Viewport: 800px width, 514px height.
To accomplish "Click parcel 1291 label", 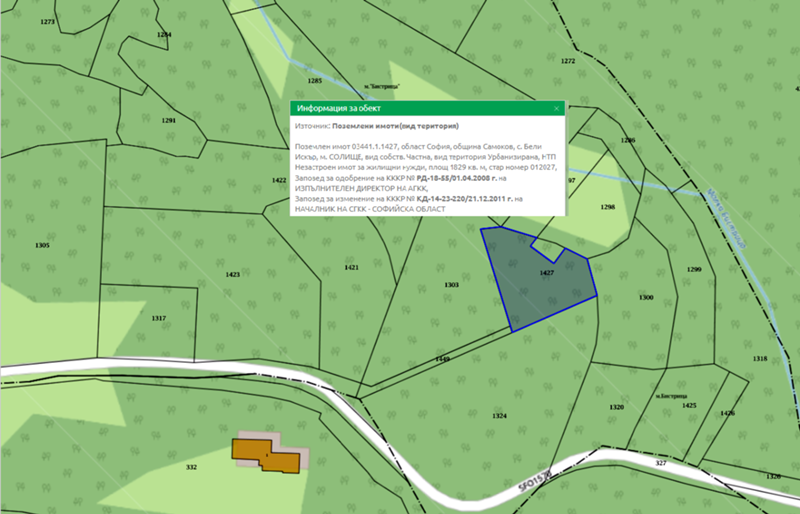I will click(x=168, y=120).
